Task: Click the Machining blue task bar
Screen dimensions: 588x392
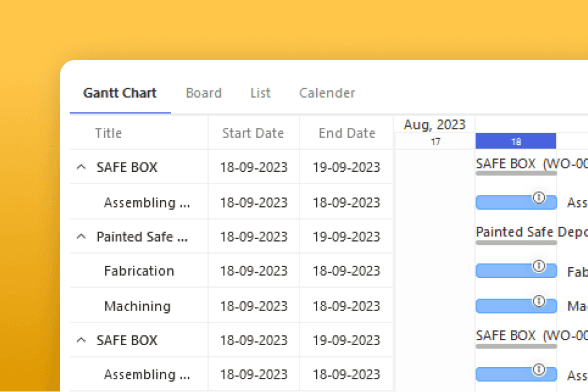Action: point(516,306)
